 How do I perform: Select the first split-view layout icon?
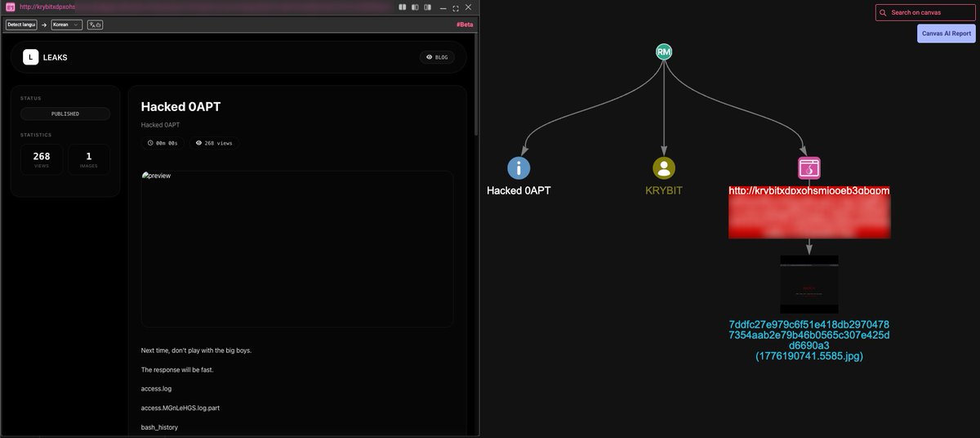403,7
